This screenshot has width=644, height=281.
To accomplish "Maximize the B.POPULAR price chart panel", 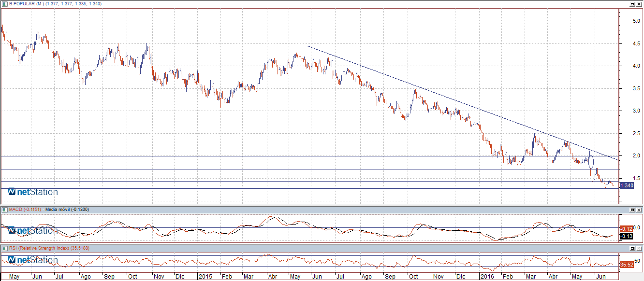I will tap(632, 4).
